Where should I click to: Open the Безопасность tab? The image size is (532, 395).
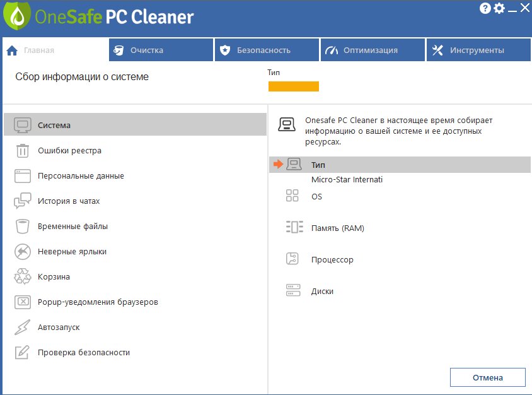click(x=267, y=50)
